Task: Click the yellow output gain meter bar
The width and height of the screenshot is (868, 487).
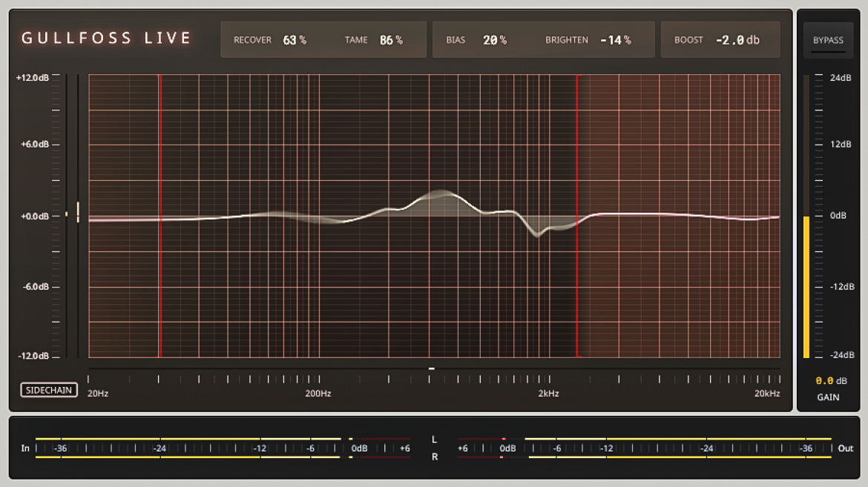Action: [x=806, y=287]
